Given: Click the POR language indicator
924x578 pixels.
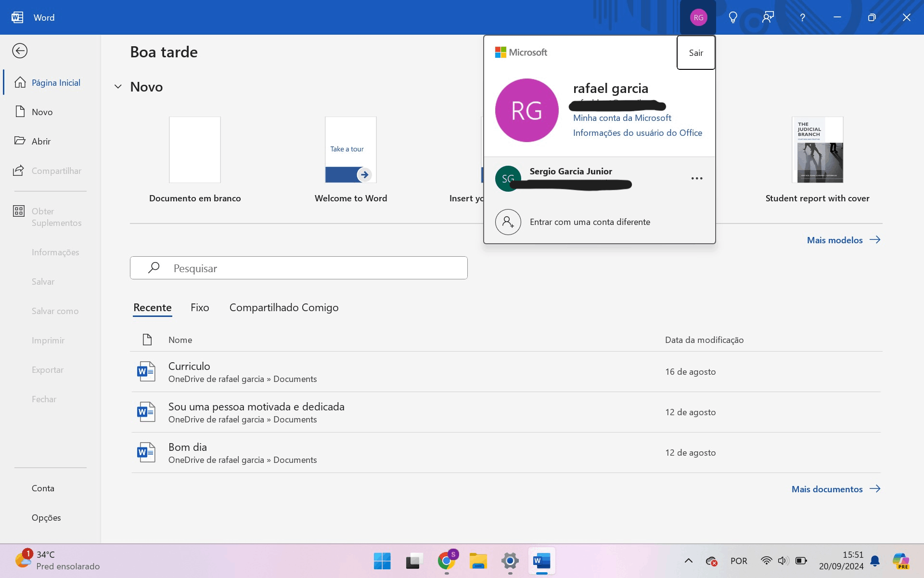Looking at the screenshot, I should (739, 561).
